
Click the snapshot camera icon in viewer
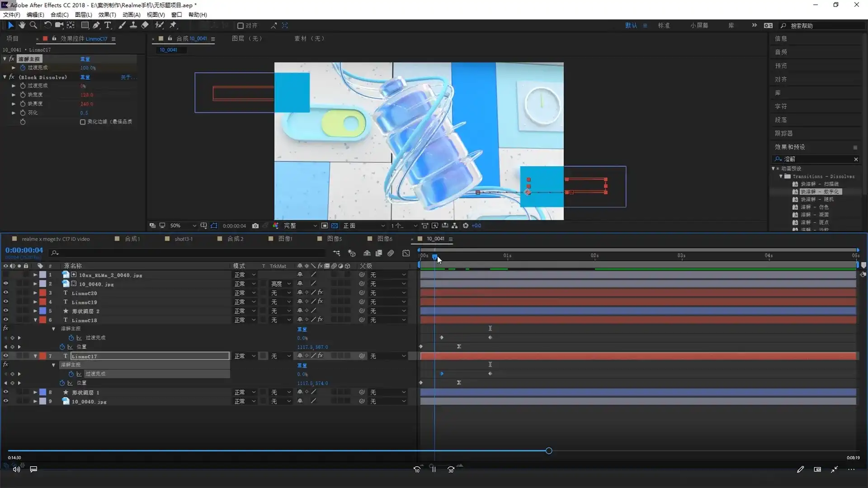(x=255, y=225)
